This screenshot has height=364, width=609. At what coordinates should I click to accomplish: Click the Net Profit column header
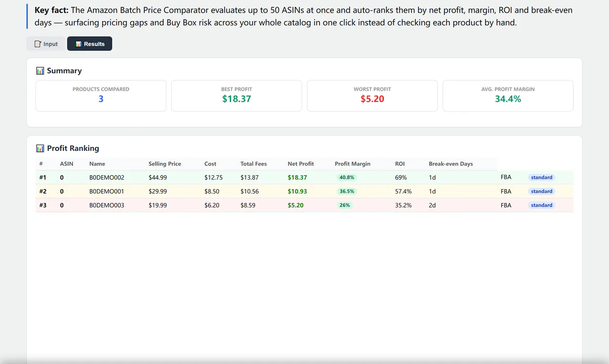click(301, 164)
